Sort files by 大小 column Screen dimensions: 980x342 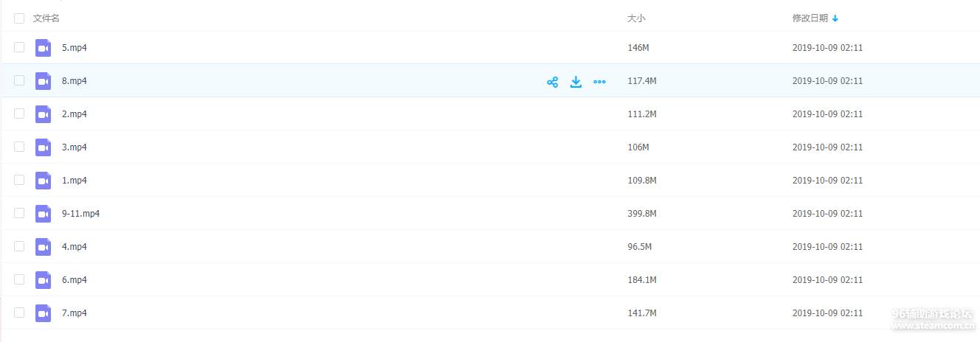click(635, 18)
